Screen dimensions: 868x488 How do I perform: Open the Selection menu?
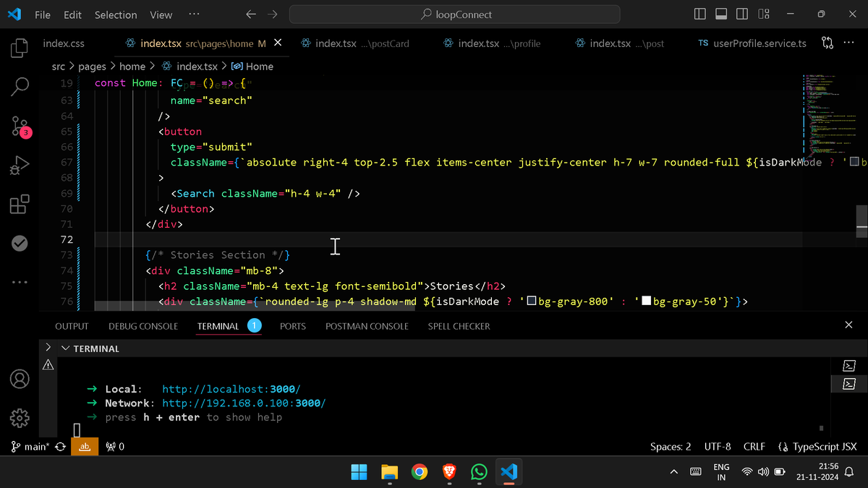(116, 14)
